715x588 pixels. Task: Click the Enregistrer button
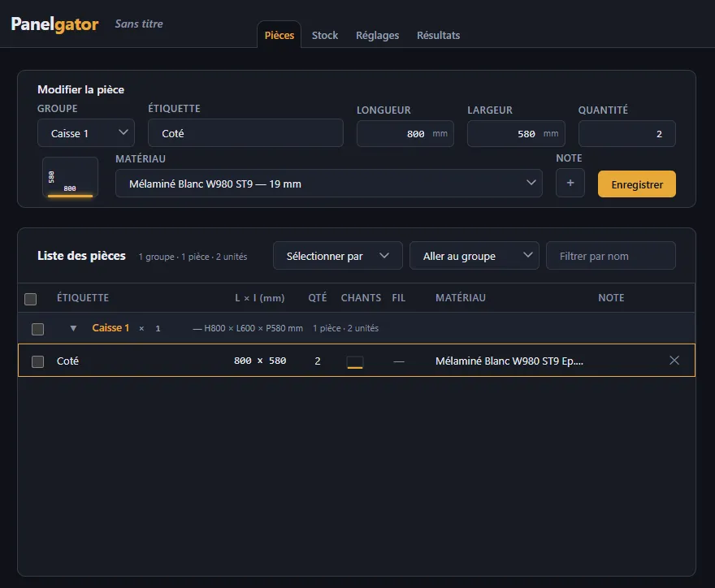tap(636, 184)
